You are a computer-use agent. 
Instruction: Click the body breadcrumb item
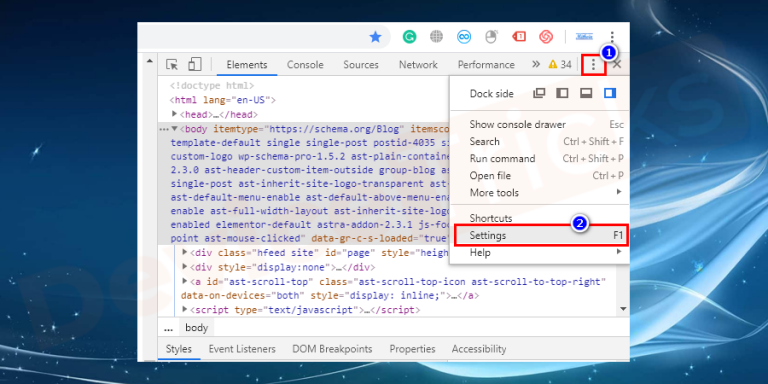click(196, 328)
